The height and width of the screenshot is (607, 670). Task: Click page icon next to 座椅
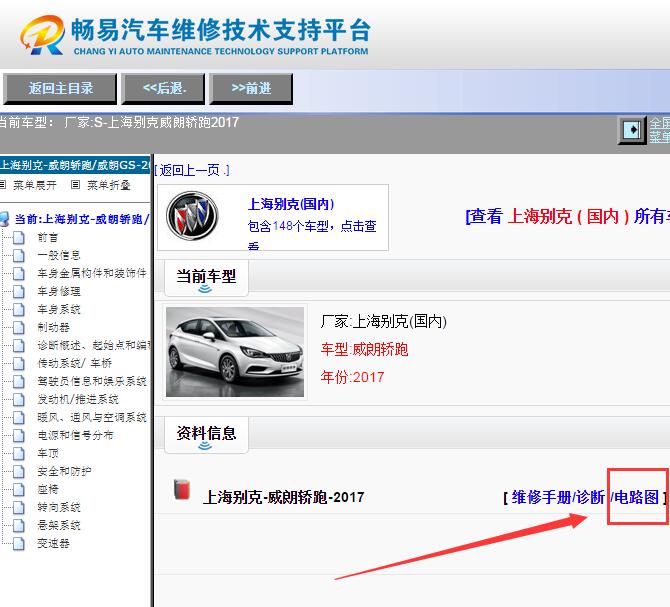(x=18, y=490)
